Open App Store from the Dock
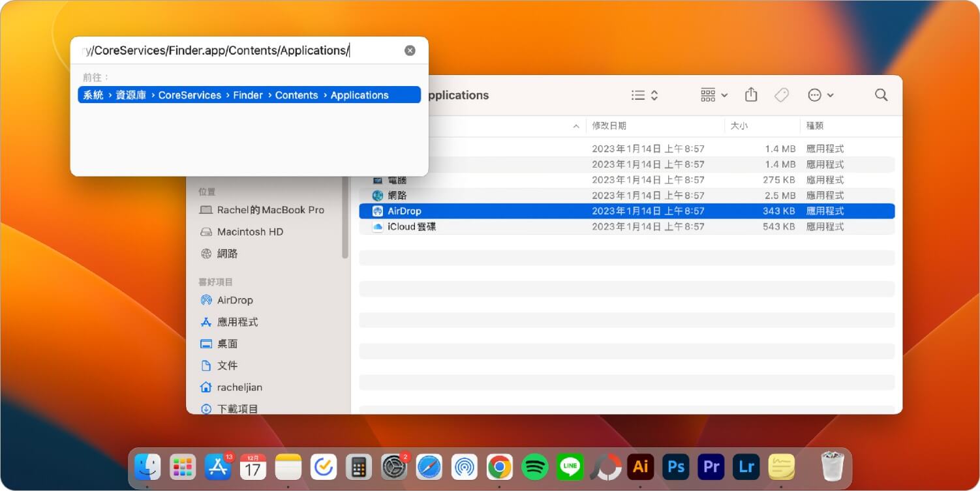Viewport: 980px width, 491px height. point(218,467)
